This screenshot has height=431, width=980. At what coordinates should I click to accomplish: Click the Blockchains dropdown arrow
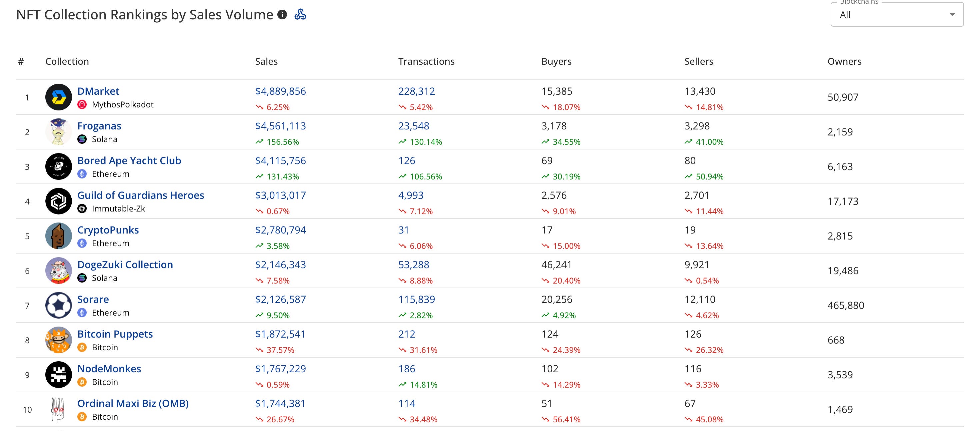(x=952, y=15)
